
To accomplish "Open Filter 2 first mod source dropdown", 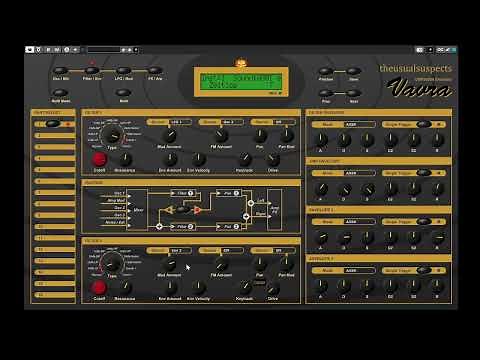I will (180, 250).
